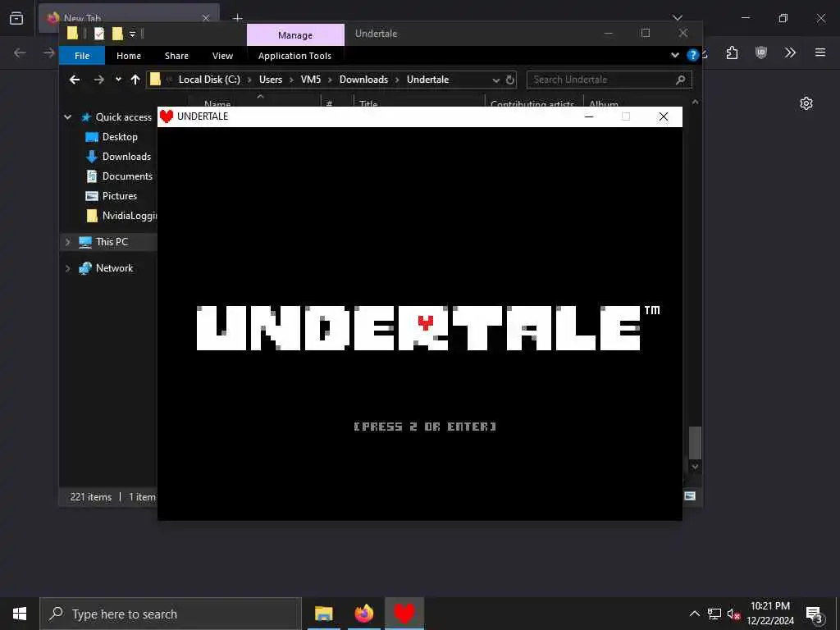Screen dimensions: 840x630
Task: Click the leftmost folder icon in Explorer title bar
Action: 72,33
